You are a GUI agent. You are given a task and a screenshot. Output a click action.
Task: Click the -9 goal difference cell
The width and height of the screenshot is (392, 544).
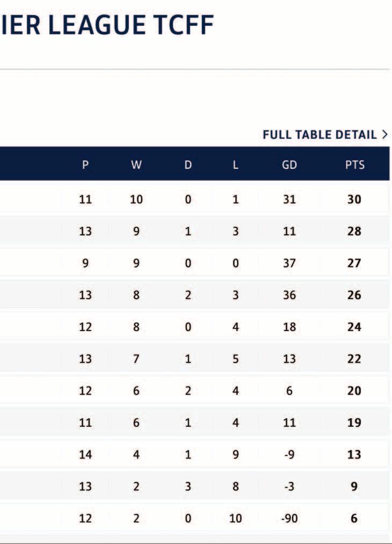(289, 455)
